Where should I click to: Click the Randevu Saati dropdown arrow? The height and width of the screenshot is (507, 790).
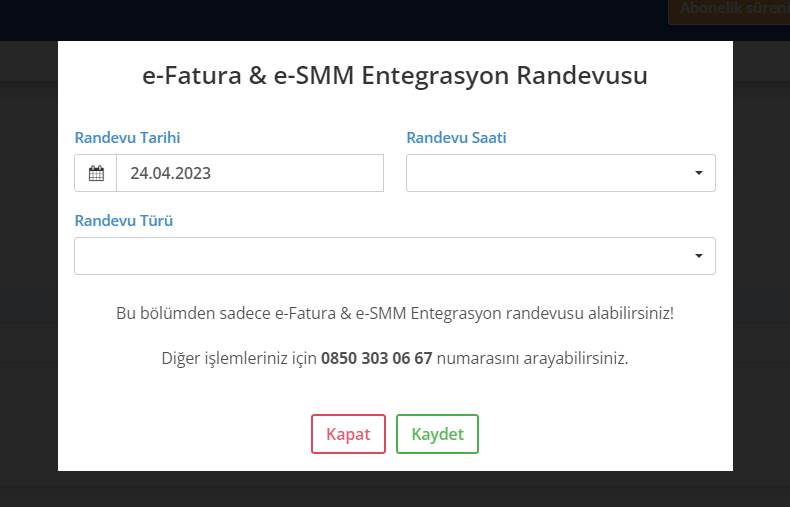coord(699,173)
